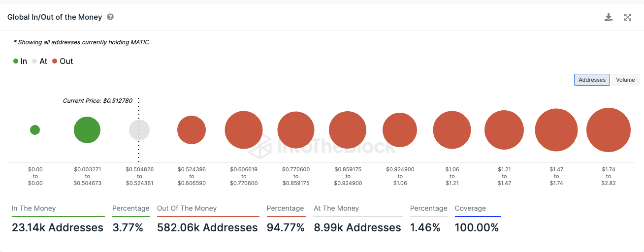Screen dimensions: 644x252
Task: Switch to the Volume view
Action: pos(625,80)
